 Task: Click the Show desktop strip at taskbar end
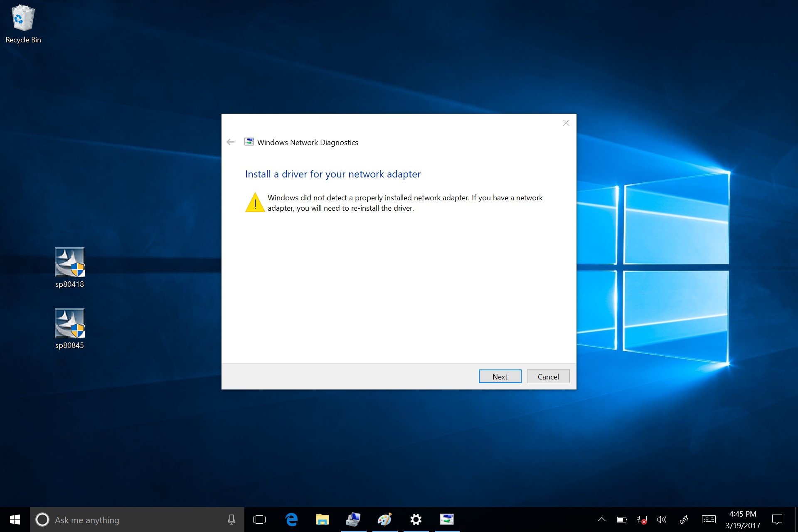point(796,520)
